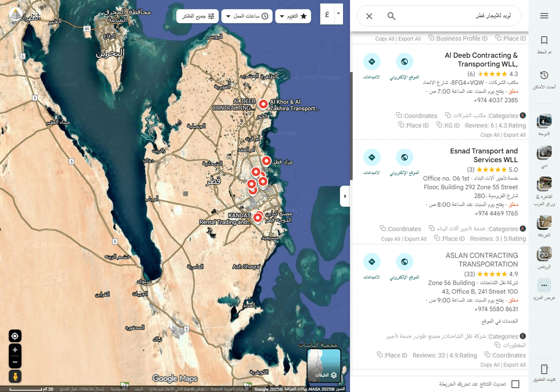Clear the search box with the X
The height and width of the screenshot is (392, 560).
369,16
